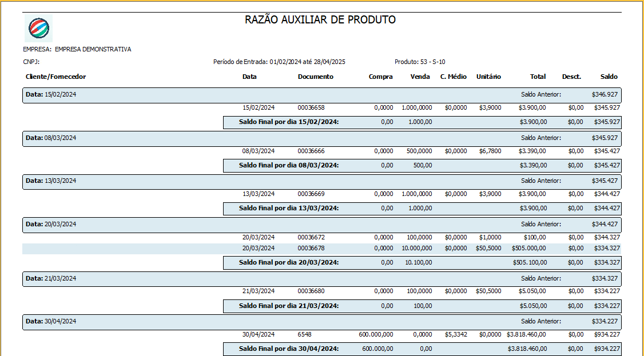The height and width of the screenshot is (356, 644).
Task: Select the Saldo column header
Action: pos(609,77)
